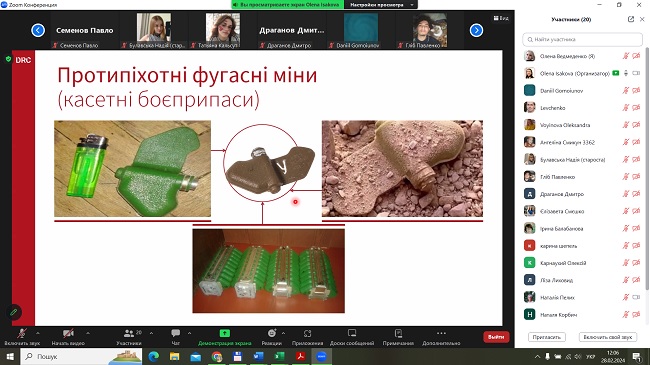
Task: Click the annotation pencil icon
Action: coord(13,311)
